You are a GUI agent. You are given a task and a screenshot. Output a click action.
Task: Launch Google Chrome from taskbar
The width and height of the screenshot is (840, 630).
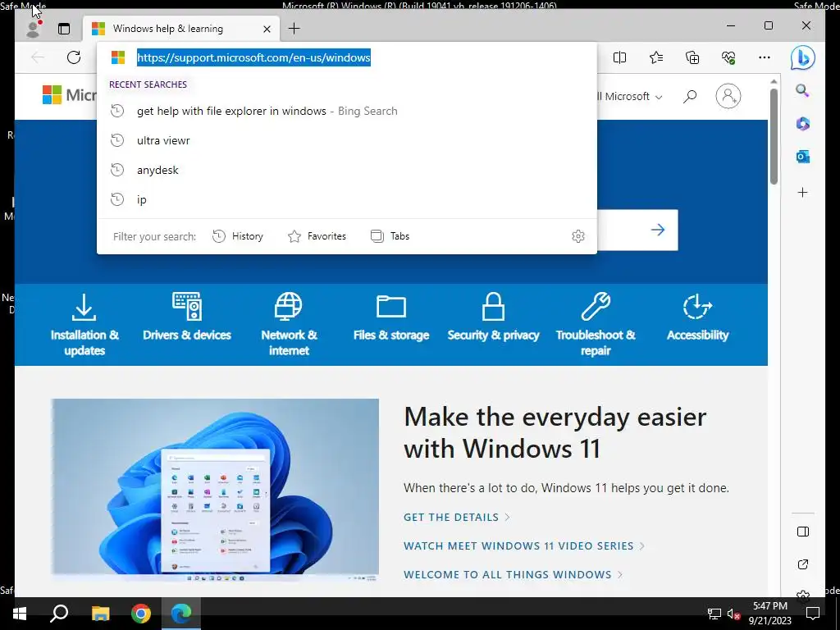pos(141,614)
